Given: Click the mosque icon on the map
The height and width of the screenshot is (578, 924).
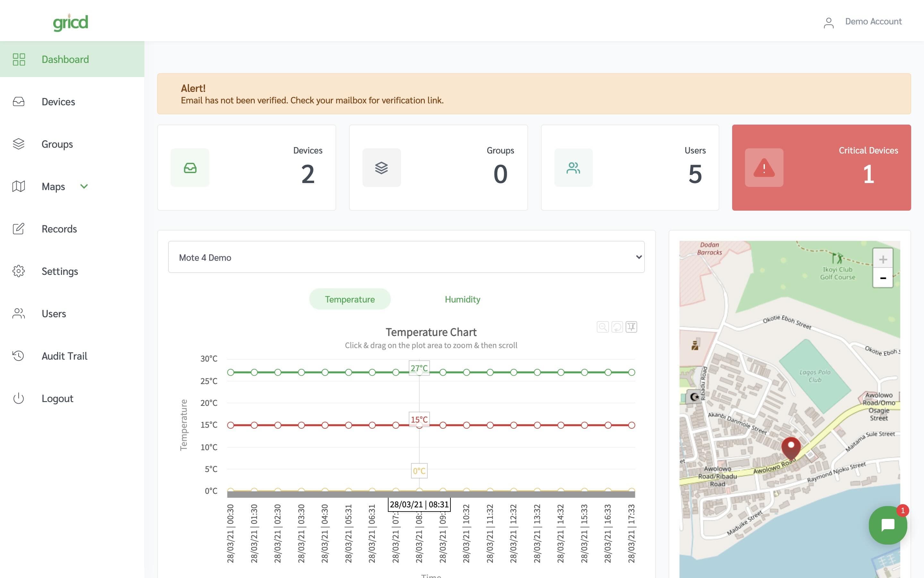Looking at the screenshot, I should [694, 397].
